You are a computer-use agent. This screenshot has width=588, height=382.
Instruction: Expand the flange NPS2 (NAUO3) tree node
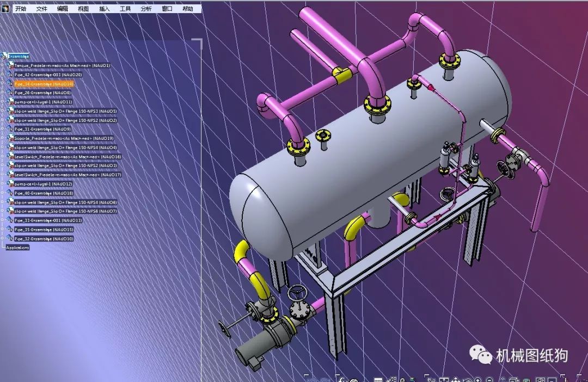[x=2, y=165]
